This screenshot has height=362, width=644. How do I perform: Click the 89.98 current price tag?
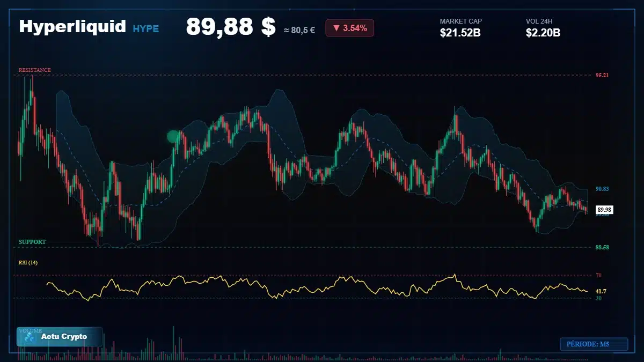coord(605,210)
